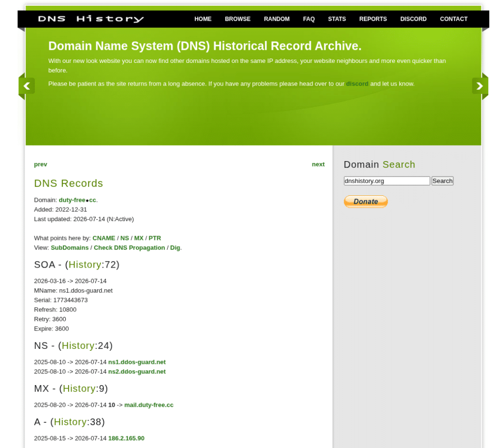View the STATS page
The height and width of the screenshot is (448, 495).
click(x=337, y=19)
